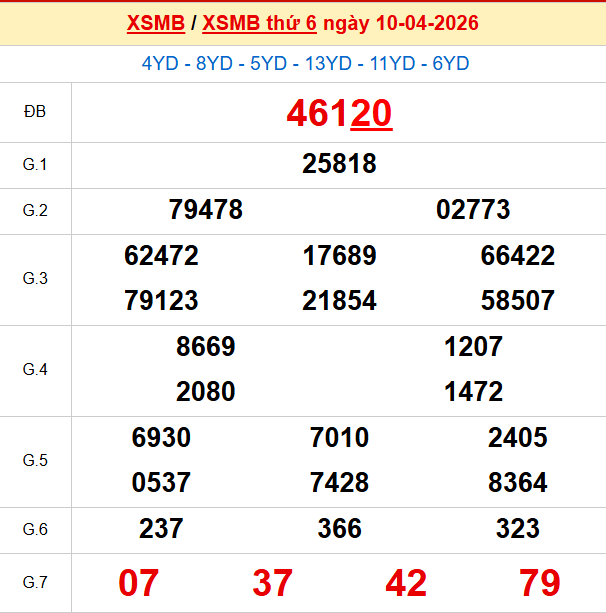Click third prize number 58507

(517, 301)
